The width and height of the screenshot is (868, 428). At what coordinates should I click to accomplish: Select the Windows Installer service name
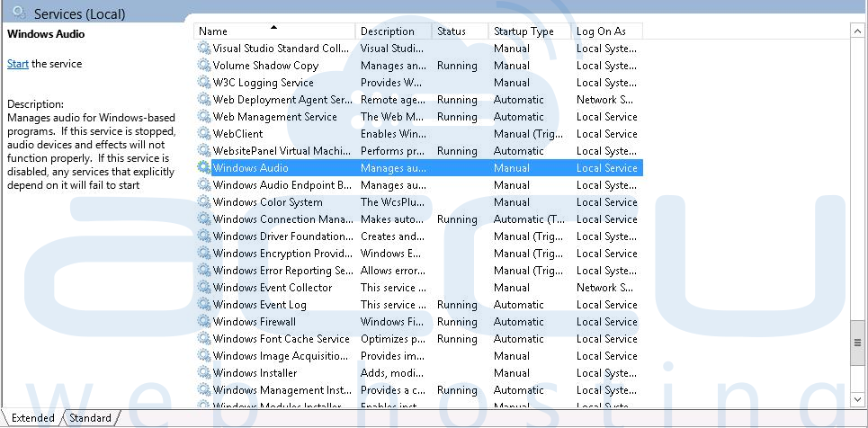click(255, 373)
